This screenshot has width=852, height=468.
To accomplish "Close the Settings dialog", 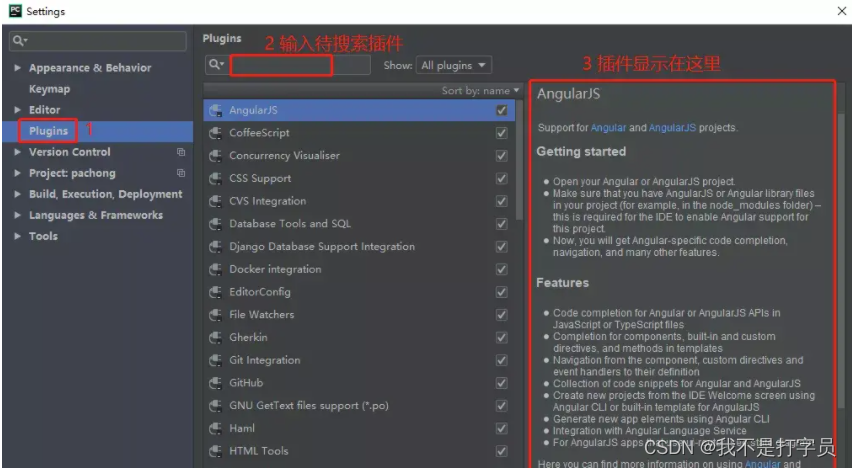I will pos(842,11).
